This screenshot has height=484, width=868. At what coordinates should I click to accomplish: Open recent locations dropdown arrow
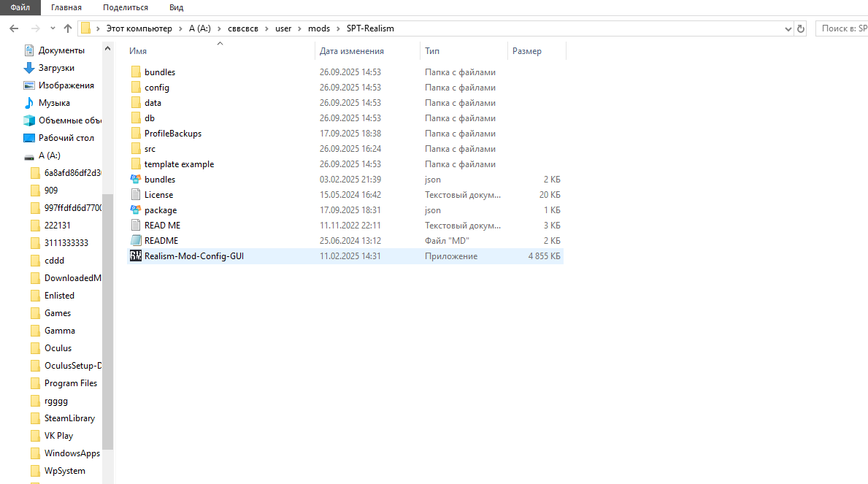[x=53, y=28]
